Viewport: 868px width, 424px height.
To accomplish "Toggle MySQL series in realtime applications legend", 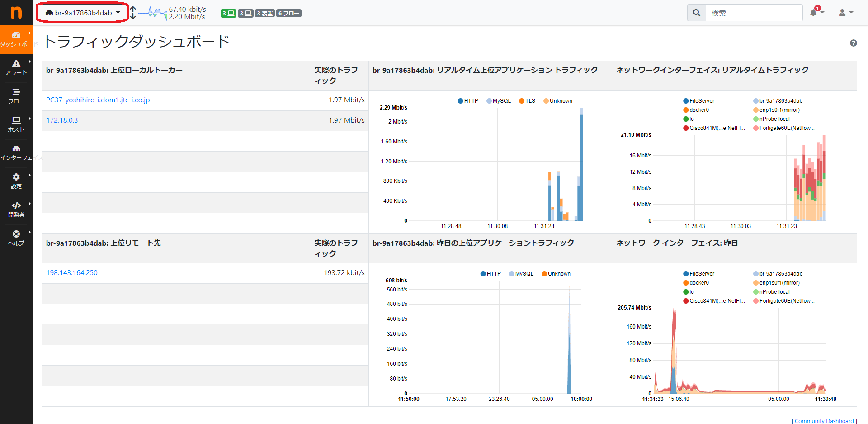I will pyautogui.click(x=499, y=101).
